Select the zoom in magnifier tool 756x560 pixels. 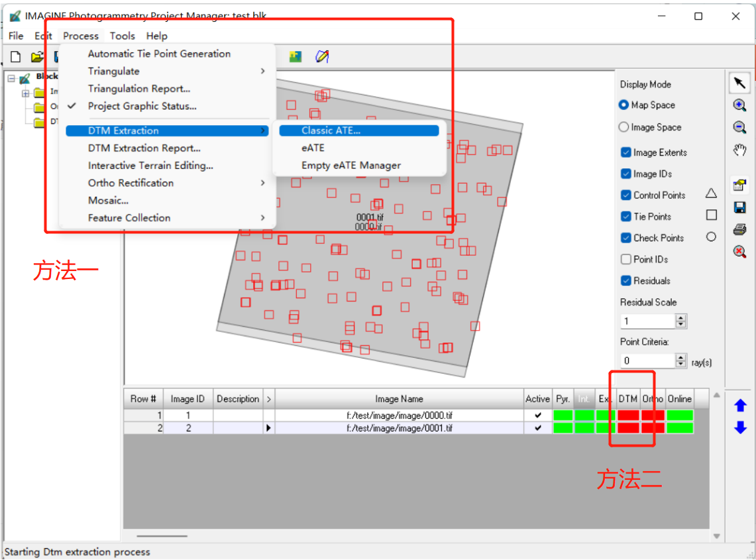click(739, 105)
